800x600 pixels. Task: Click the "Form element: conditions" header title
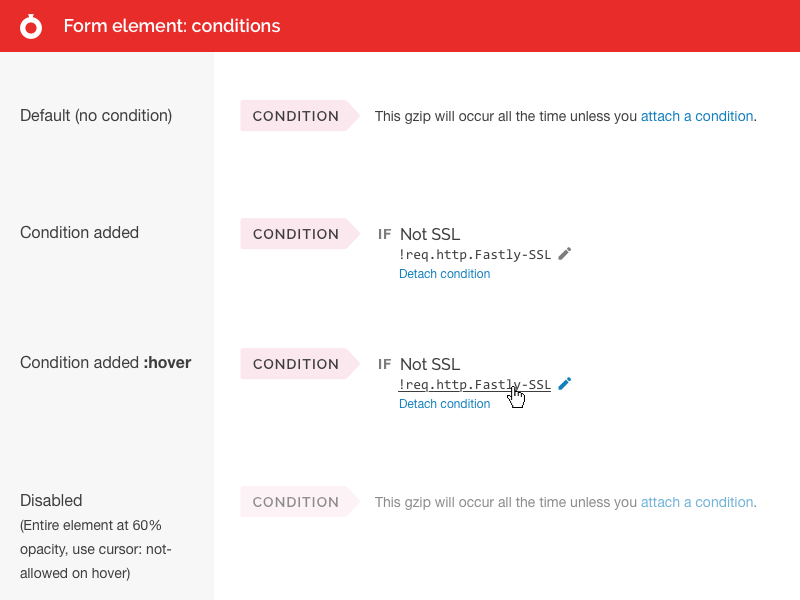(172, 26)
